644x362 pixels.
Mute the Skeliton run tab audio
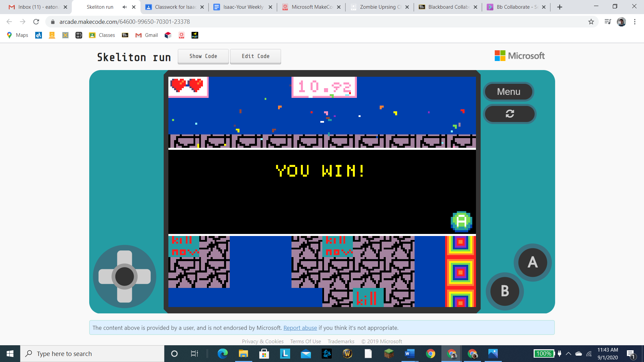point(125,7)
